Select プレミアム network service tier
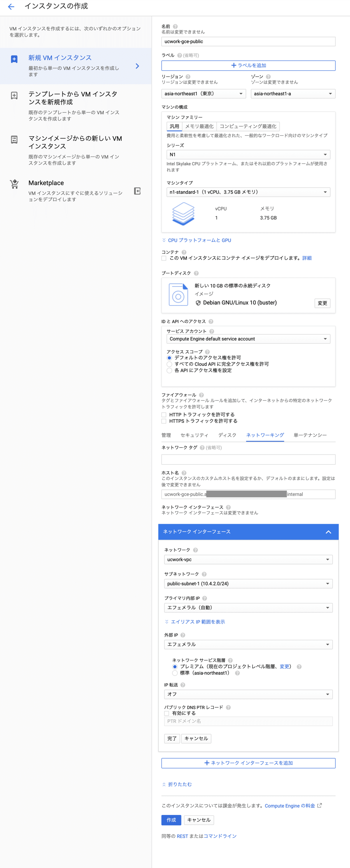Image resolution: width=350 pixels, height=868 pixels. point(175,667)
